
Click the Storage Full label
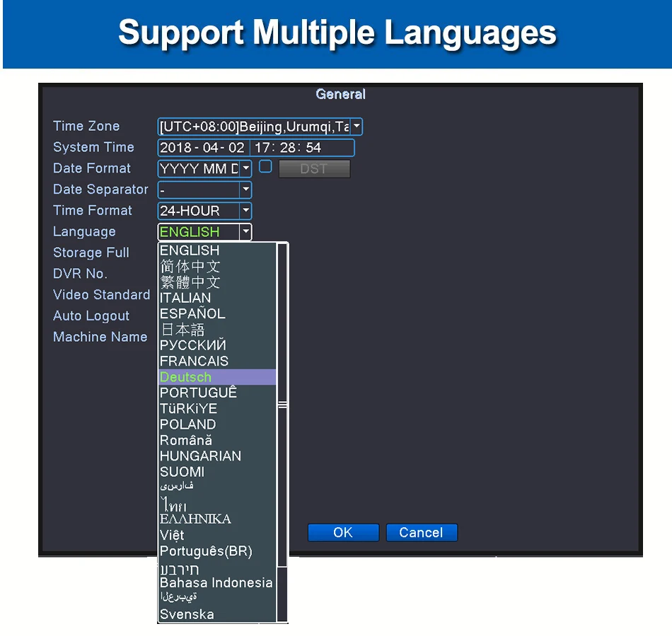[91, 253]
